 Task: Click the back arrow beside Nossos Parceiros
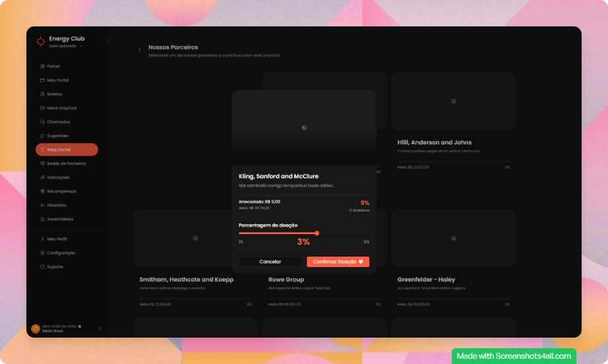click(x=139, y=49)
